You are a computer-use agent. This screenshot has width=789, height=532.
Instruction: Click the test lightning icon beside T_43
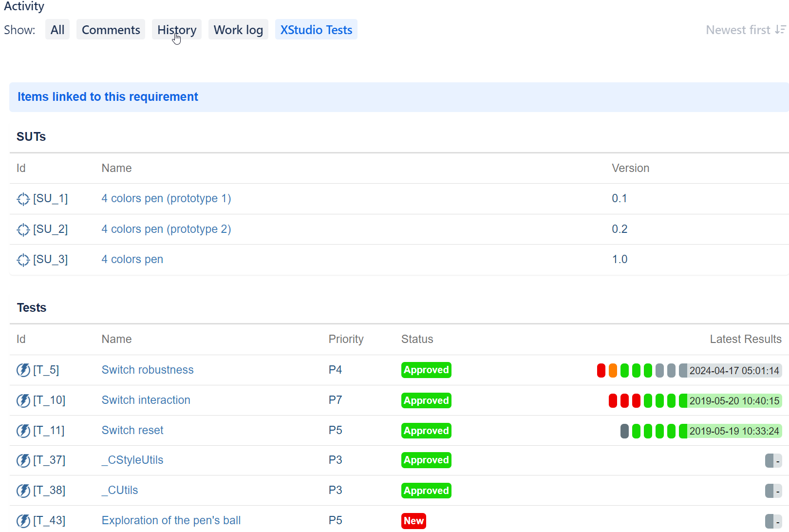click(23, 521)
